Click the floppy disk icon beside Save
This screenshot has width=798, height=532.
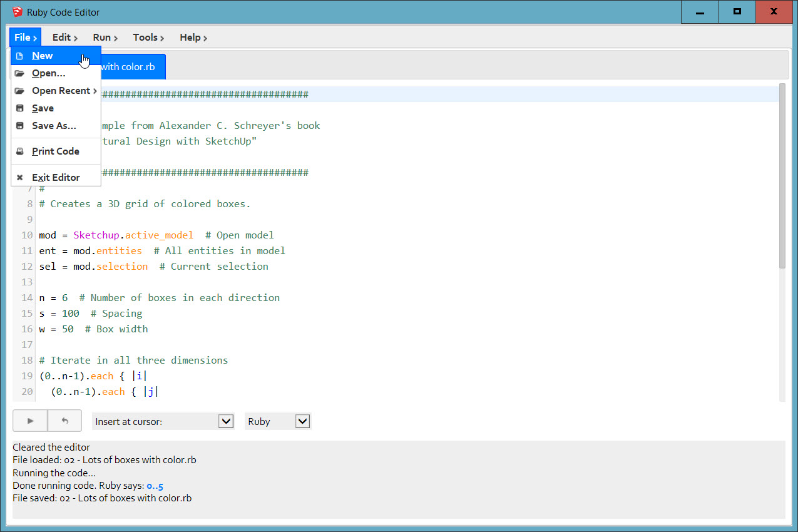(19, 108)
